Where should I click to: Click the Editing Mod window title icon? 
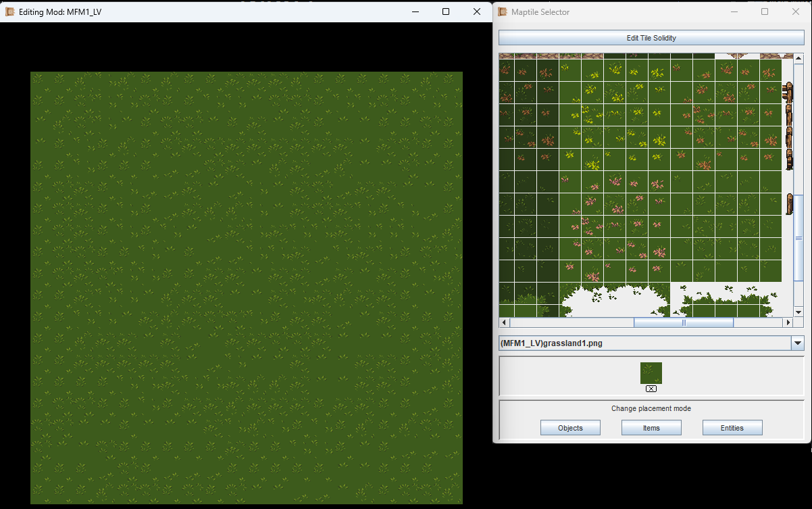pyautogui.click(x=10, y=11)
